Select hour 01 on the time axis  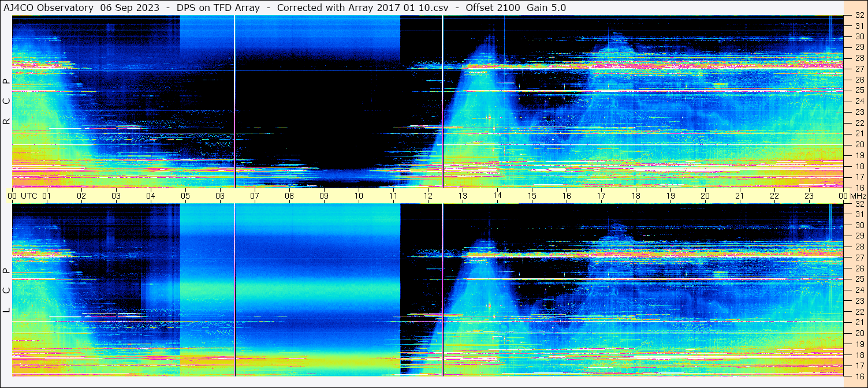[47, 196]
